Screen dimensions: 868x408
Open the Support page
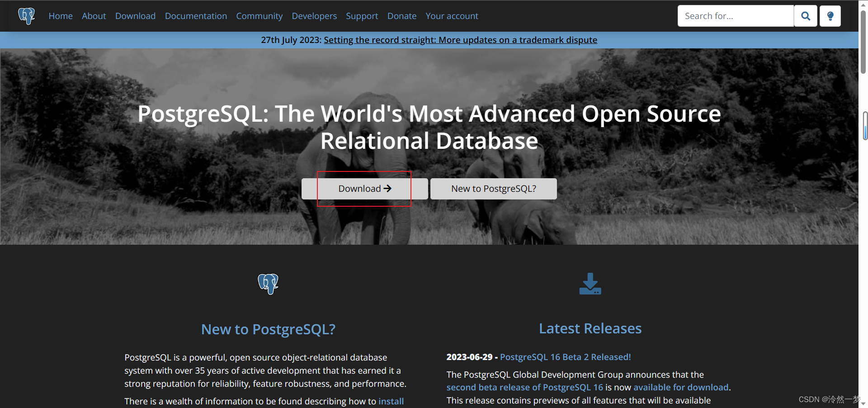362,16
